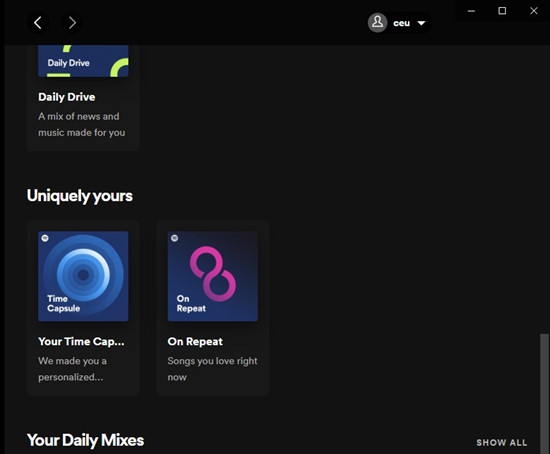This screenshot has height=454, width=550.
Task: Click 'A mix of news and music' description
Action: click(81, 125)
